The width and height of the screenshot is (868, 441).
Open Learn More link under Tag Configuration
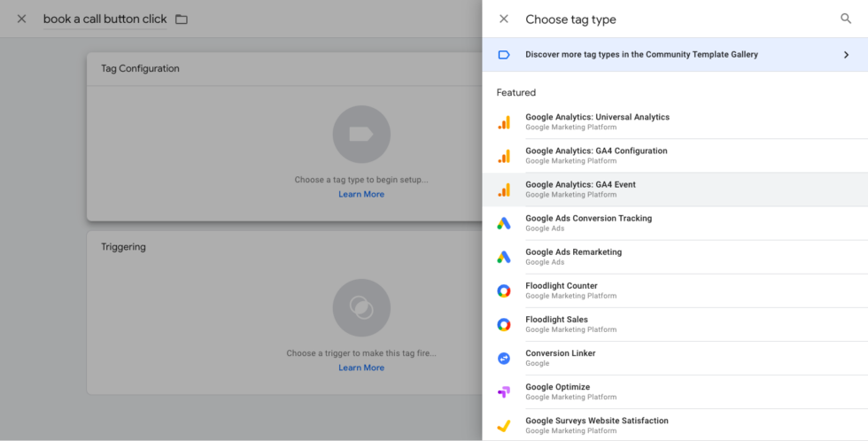point(361,194)
